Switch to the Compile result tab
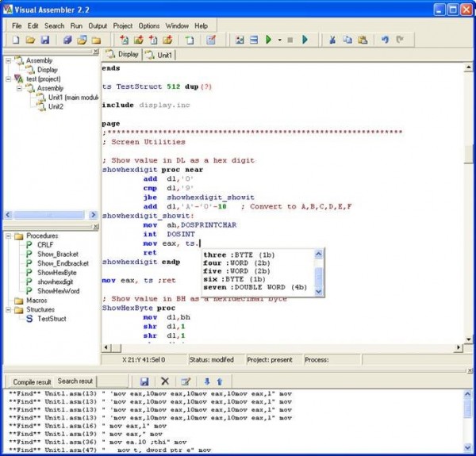 pos(32,381)
